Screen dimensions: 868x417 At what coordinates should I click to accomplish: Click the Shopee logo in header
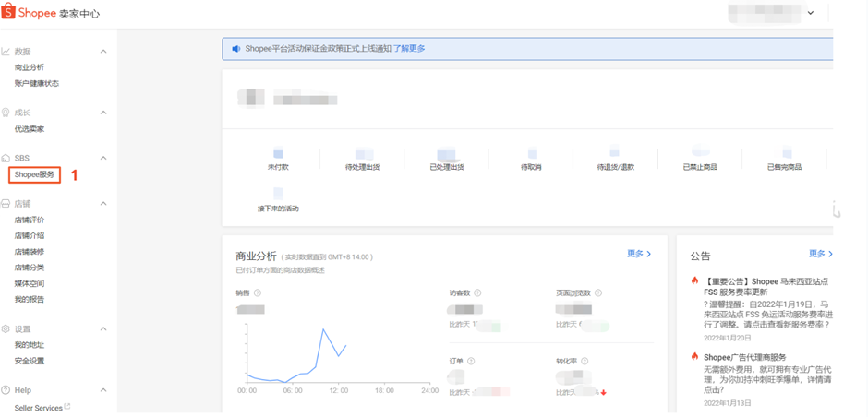tap(8, 13)
